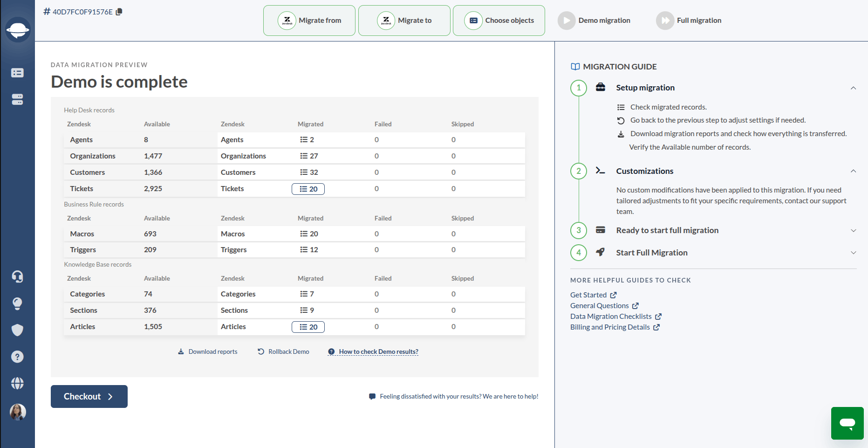Viewport: 868px width, 448px height.
Task: Click the Customers available count 1,366
Action: (153, 172)
